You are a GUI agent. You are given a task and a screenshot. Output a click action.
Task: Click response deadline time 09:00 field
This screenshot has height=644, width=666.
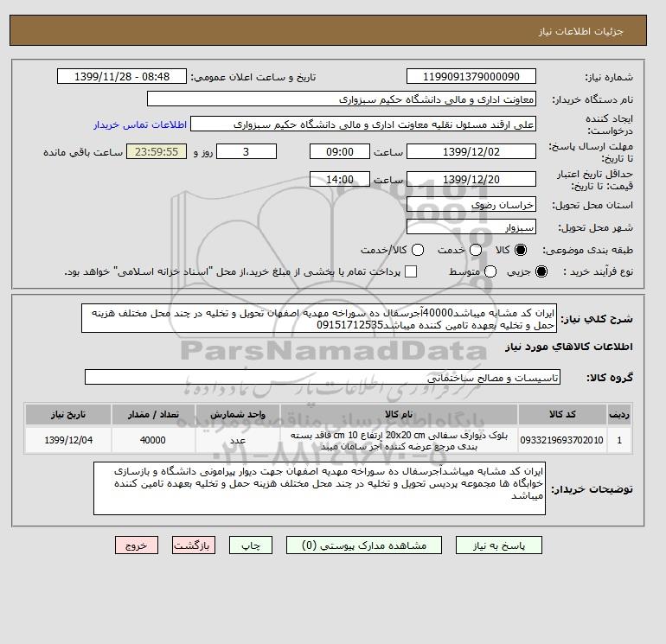click(340, 151)
